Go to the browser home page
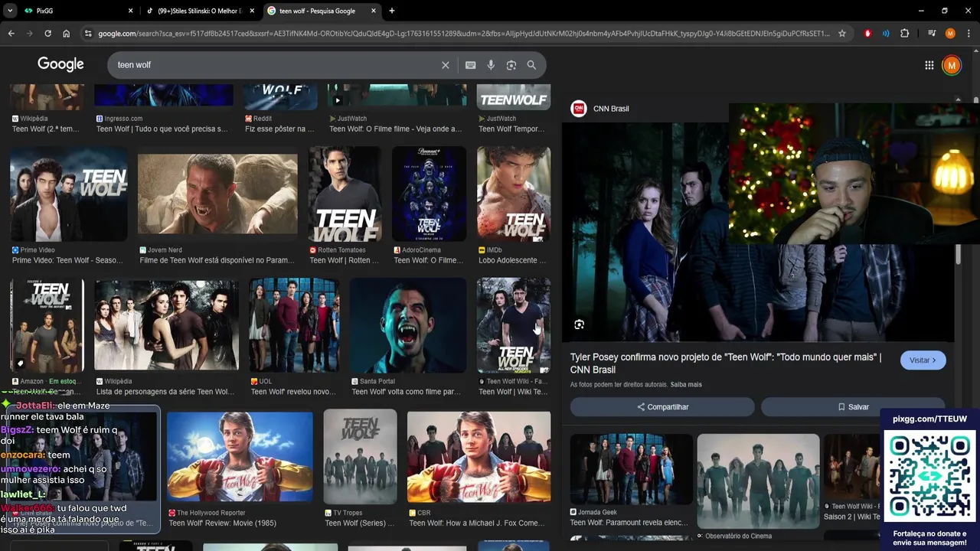Image resolution: width=980 pixels, height=551 pixels. pyautogui.click(x=66, y=34)
